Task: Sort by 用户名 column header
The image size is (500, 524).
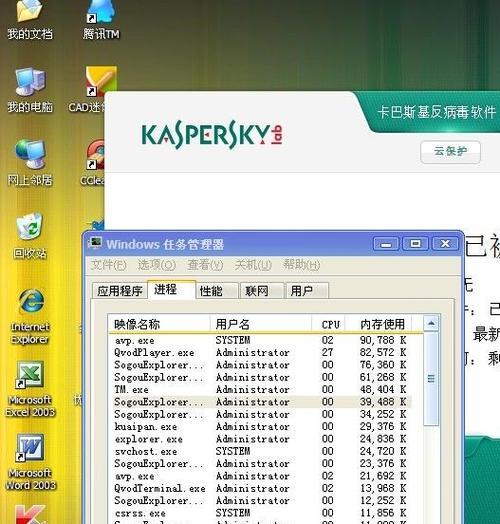Action: (x=261, y=324)
